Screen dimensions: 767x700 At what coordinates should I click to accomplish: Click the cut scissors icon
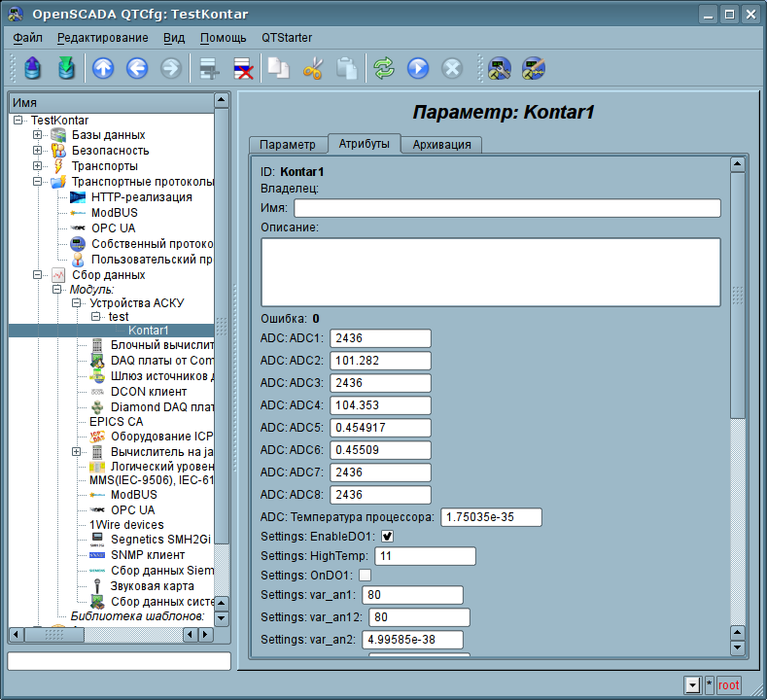(312, 68)
